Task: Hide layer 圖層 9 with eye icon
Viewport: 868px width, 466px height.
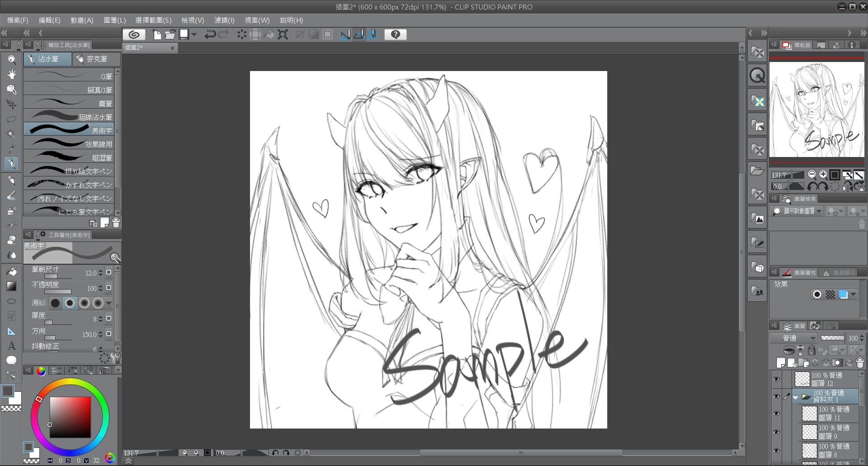Action: [777, 432]
